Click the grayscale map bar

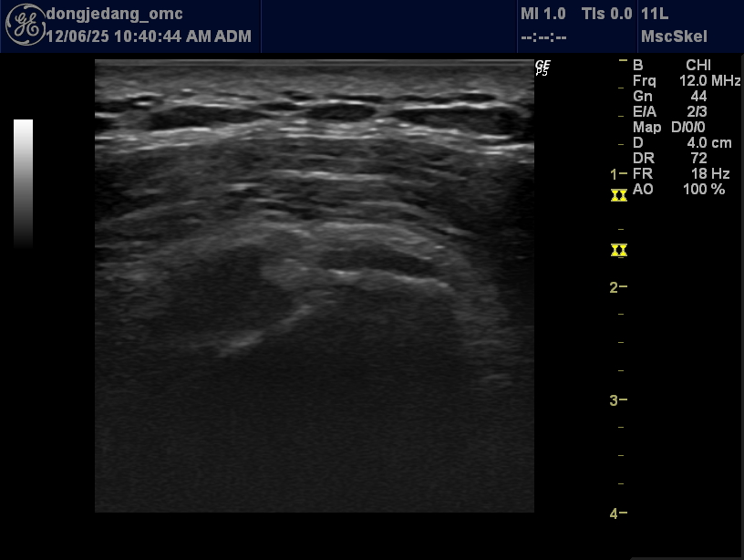[x=24, y=182]
